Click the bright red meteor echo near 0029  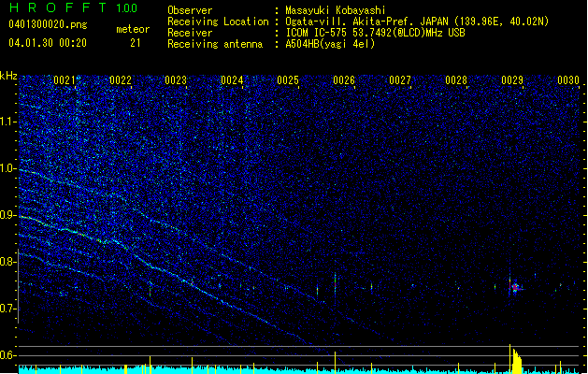coord(515,288)
